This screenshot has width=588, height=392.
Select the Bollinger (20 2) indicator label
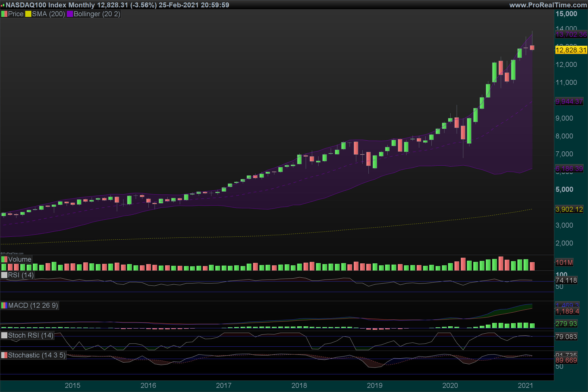[x=97, y=14]
